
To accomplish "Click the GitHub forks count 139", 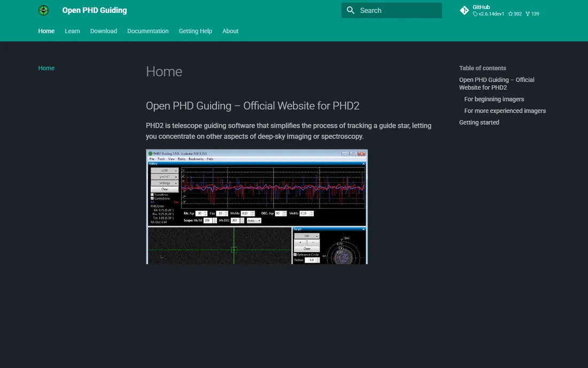I will [532, 14].
